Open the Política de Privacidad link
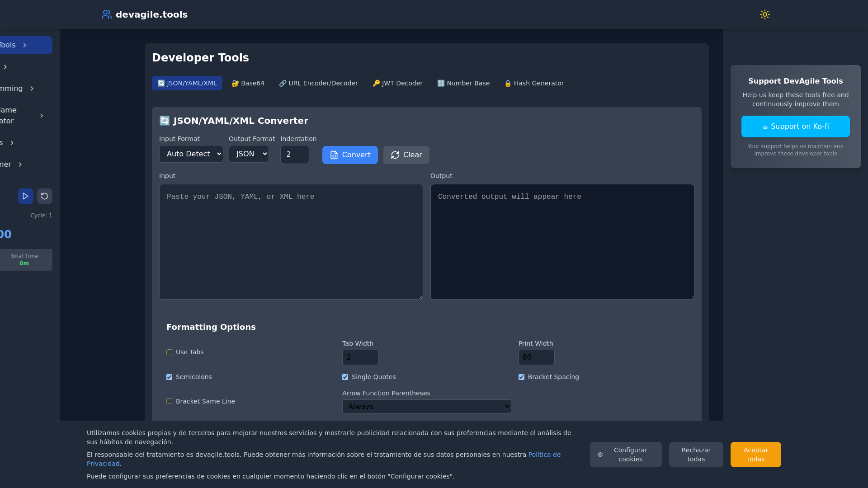Image resolution: width=868 pixels, height=488 pixels. 544,455
